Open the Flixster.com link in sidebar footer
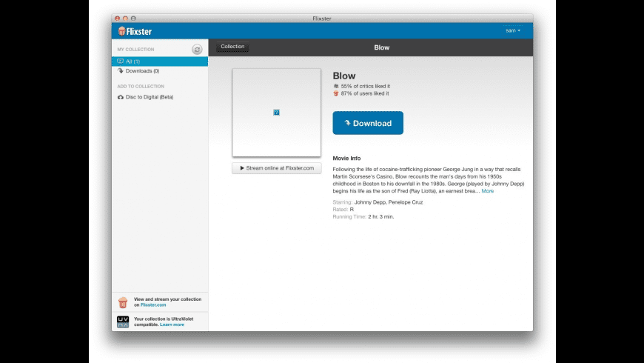The width and height of the screenshot is (644, 363). [153, 305]
